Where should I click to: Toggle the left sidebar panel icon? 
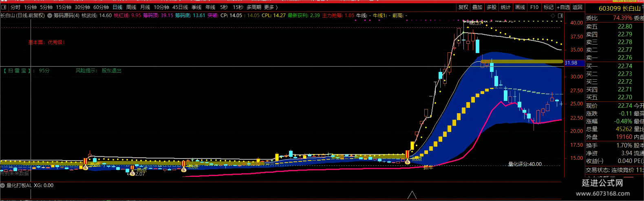tap(4, 7)
